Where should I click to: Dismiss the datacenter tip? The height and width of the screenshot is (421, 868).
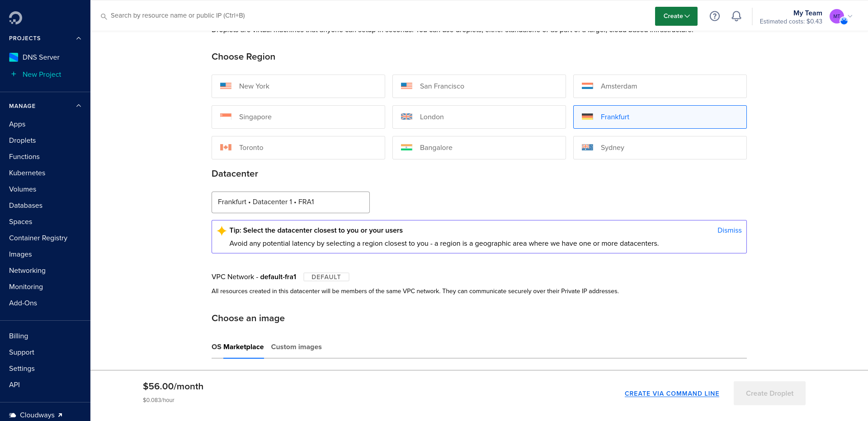click(729, 230)
